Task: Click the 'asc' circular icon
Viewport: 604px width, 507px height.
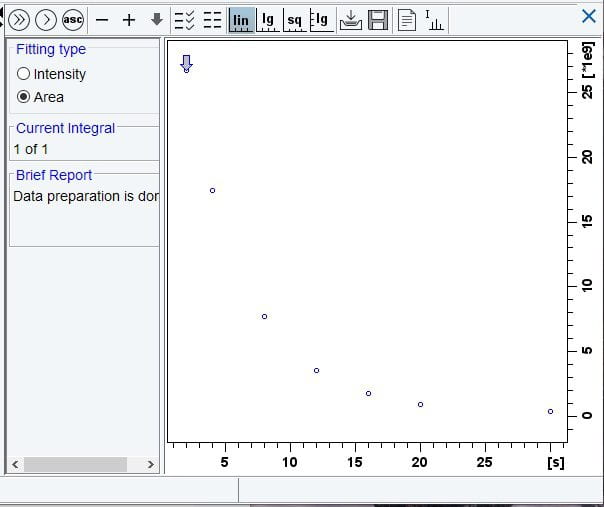Action: tap(73, 19)
